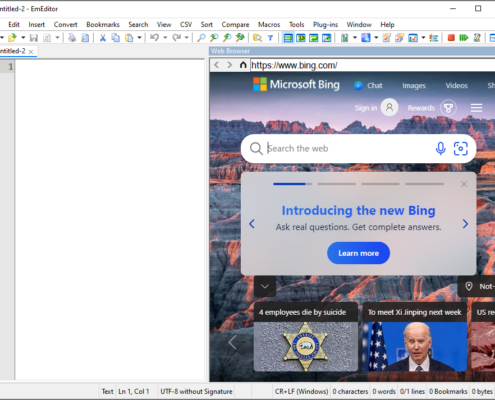Expand the Save All dropdown arrow

coord(57,38)
